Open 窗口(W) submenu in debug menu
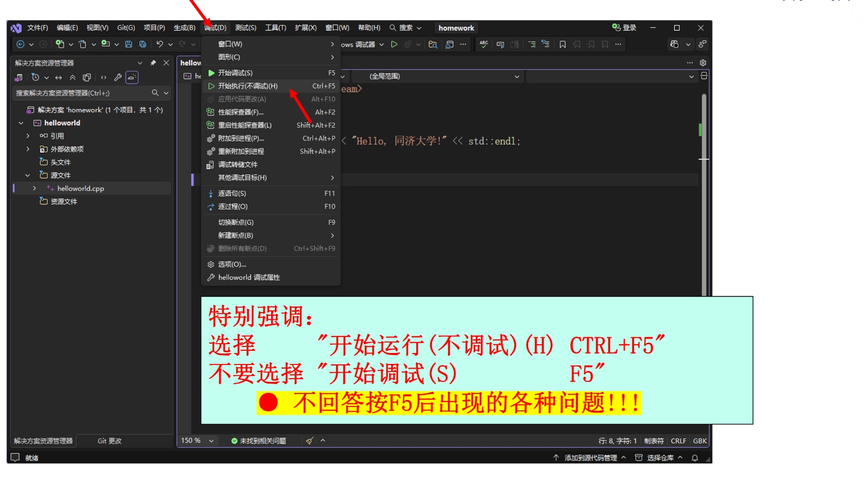The width and height of the screenshot is (868, 477). pos(271,44)
